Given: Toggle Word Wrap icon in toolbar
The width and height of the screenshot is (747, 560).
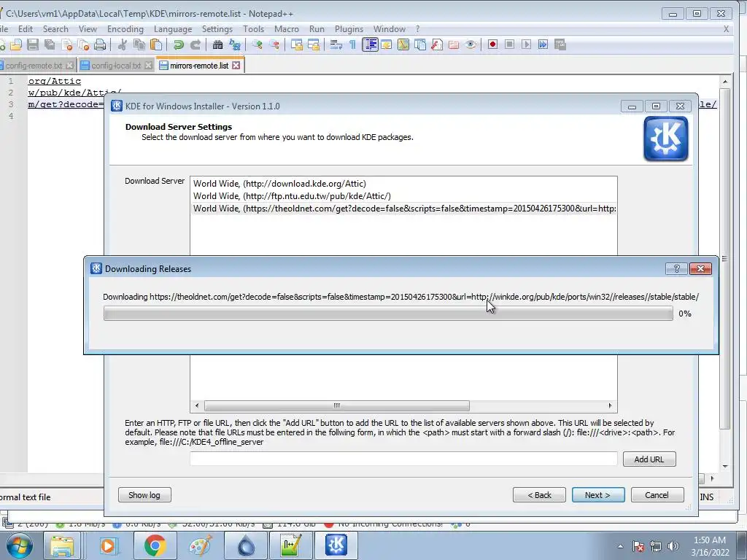Looking at the screenshot, I should (336, 44).
